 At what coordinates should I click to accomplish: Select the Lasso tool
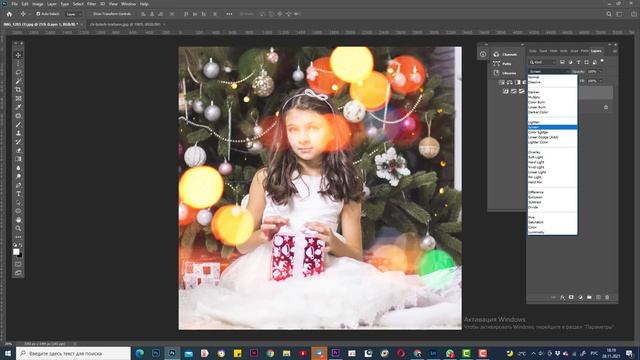pos(18,72)
